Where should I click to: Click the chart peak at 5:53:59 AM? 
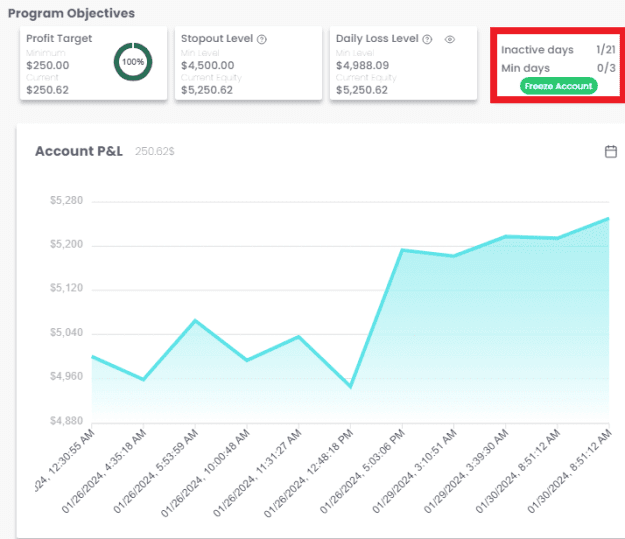point(195,320)
